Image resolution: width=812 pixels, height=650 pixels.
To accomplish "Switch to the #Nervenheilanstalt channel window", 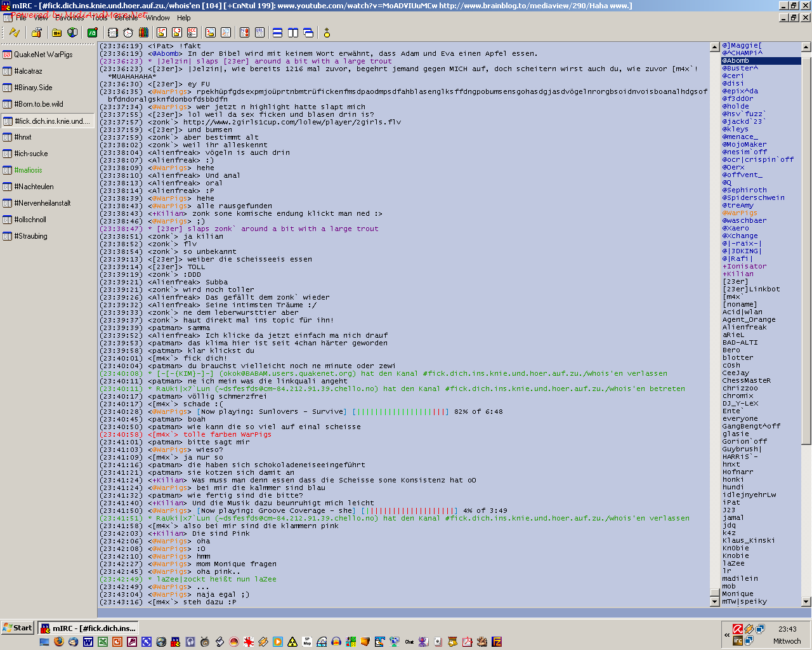I will coord(43,203).
